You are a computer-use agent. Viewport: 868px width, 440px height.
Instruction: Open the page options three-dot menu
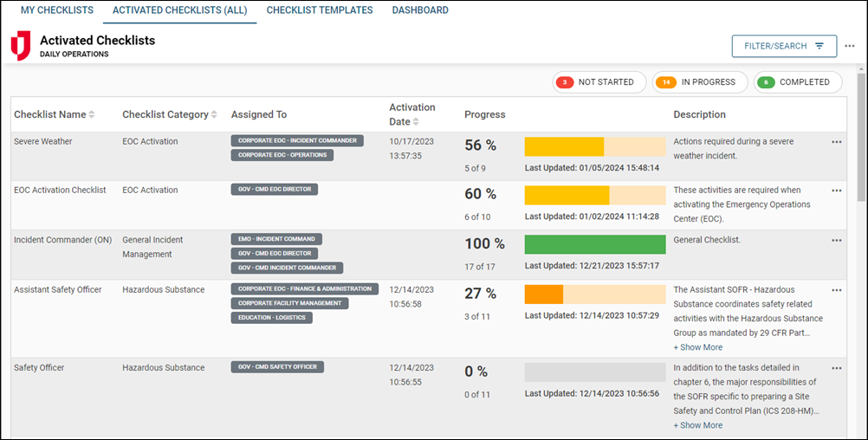point(849,46)
